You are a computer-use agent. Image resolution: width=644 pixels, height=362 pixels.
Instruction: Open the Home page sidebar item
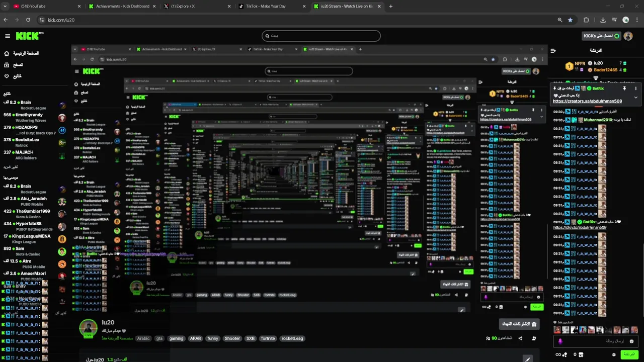(21, 53)
